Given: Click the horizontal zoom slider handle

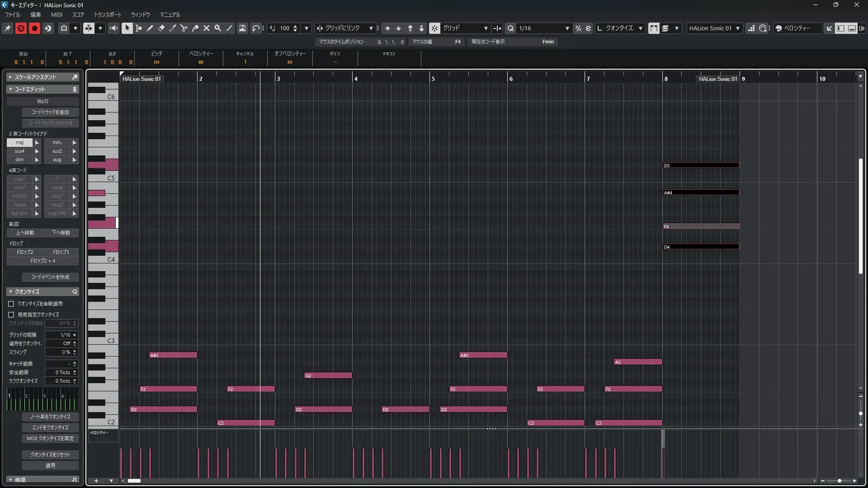Looking at the screenshot, I should coord(840,481).
